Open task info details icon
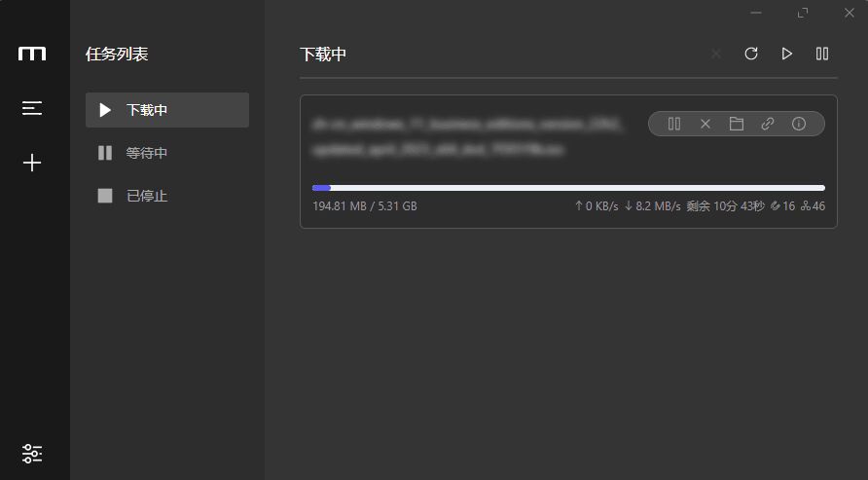 click(798, 124)
